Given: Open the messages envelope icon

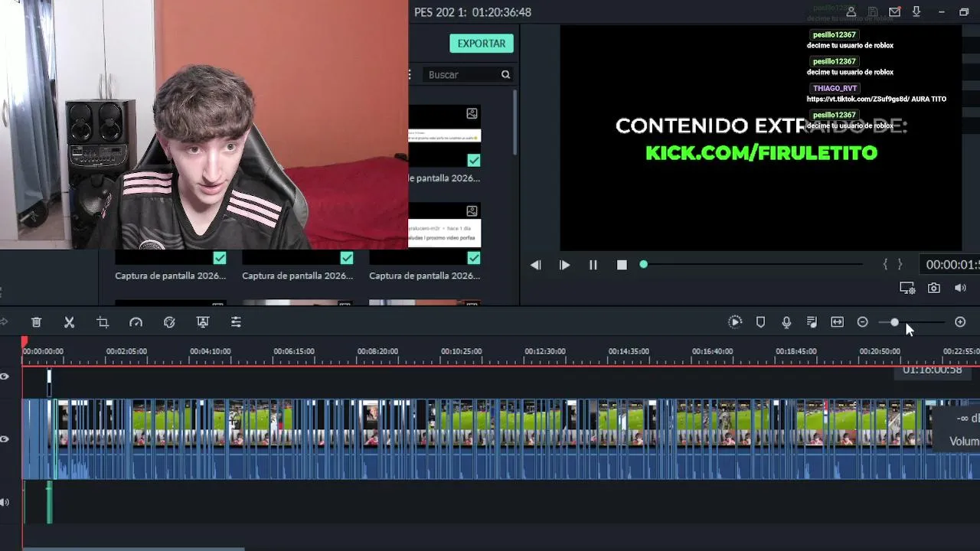Looking at the screenshot, I should 894,12.
